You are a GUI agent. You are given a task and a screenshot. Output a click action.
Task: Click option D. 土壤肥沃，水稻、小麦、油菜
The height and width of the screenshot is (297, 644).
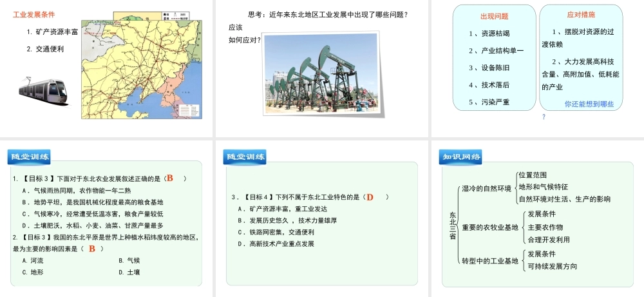coord(93,225)
